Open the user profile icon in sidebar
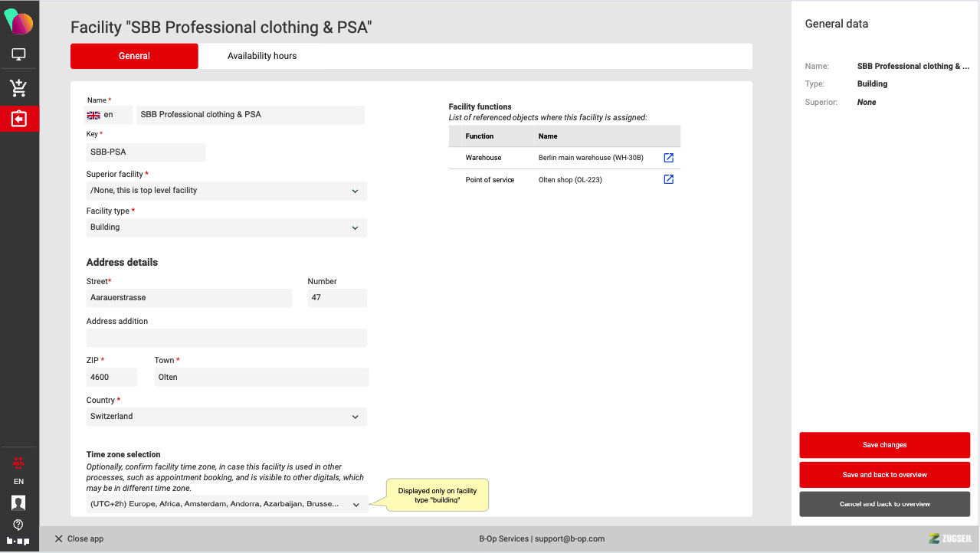 point(18,502)
